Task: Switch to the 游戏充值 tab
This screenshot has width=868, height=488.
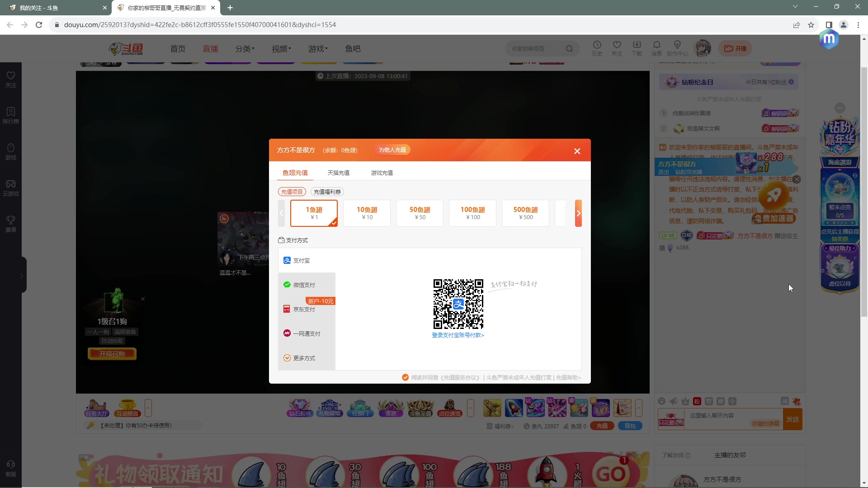Action: coord(382,173)
